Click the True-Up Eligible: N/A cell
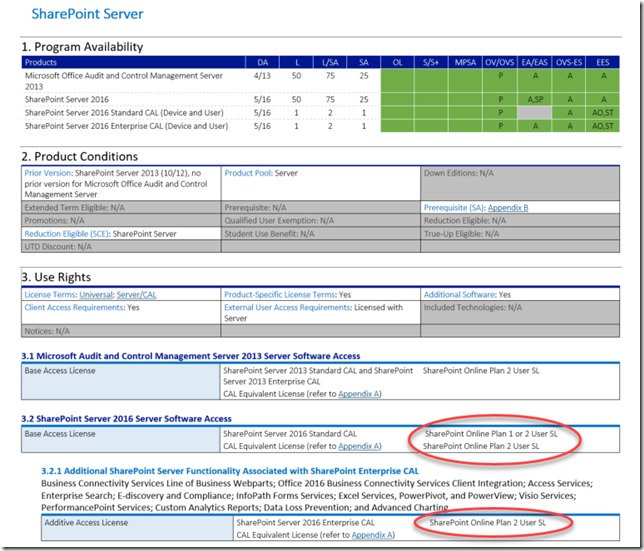The width and height of the screenshot is (644, 551). [x=520, y=234]
